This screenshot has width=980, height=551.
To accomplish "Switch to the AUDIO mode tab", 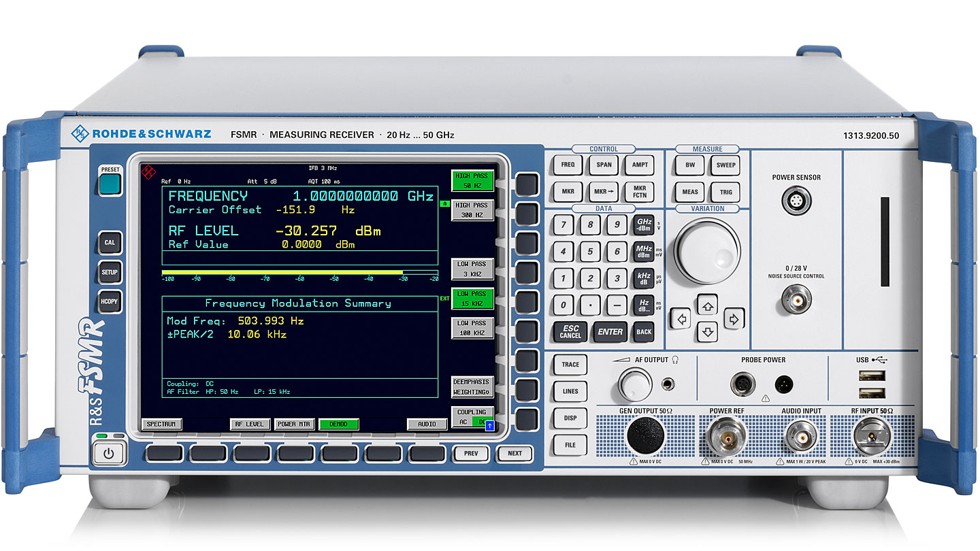I will coord(427,424).
